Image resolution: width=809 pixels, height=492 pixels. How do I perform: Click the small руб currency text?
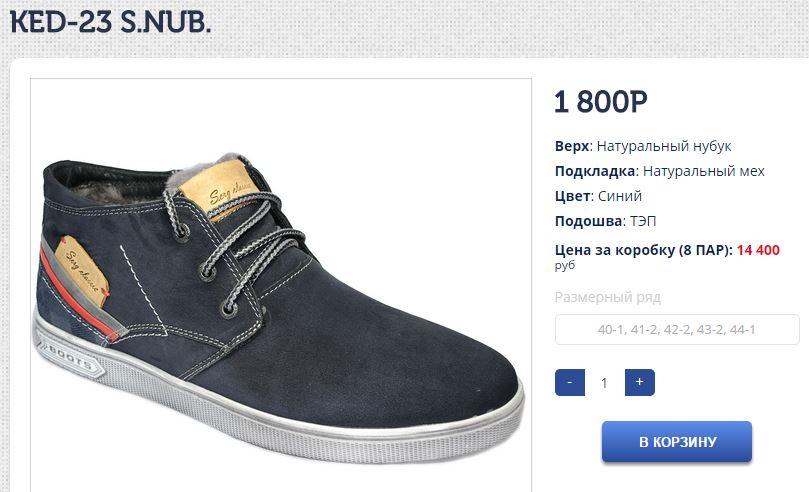564,266
